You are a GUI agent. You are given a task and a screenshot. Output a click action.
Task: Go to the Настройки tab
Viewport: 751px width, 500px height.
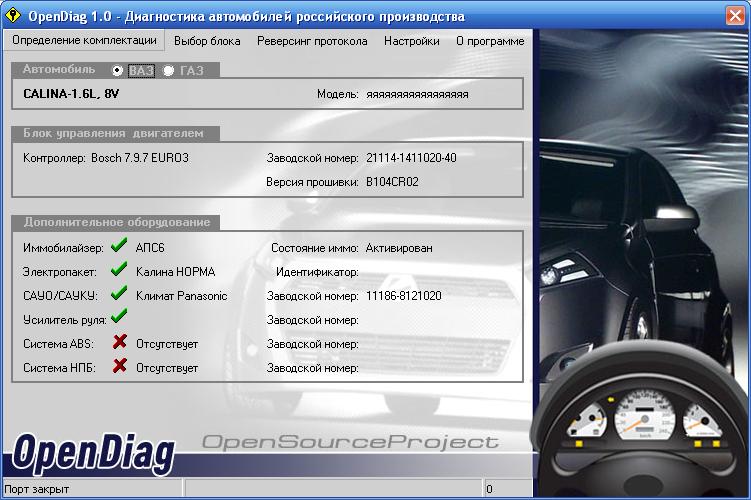[x=411, y=41]
